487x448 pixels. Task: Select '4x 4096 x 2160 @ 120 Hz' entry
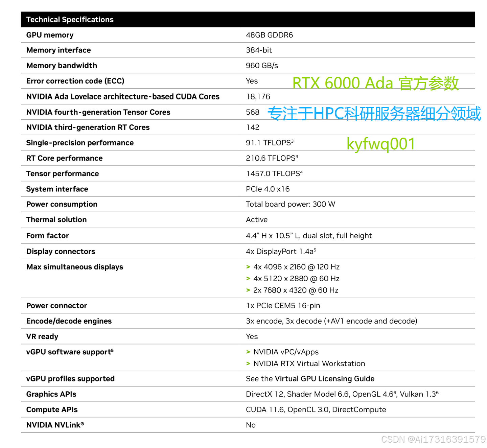[297, 267]
